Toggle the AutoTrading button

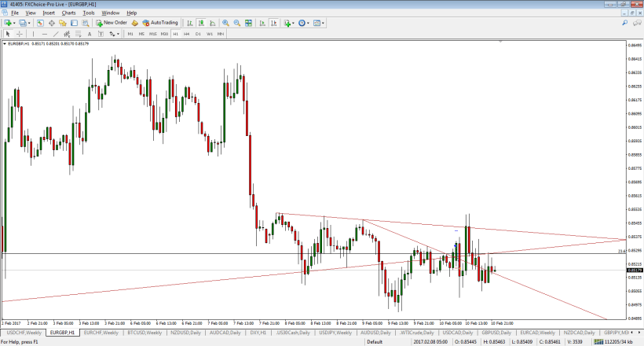[x=160, y=23]
